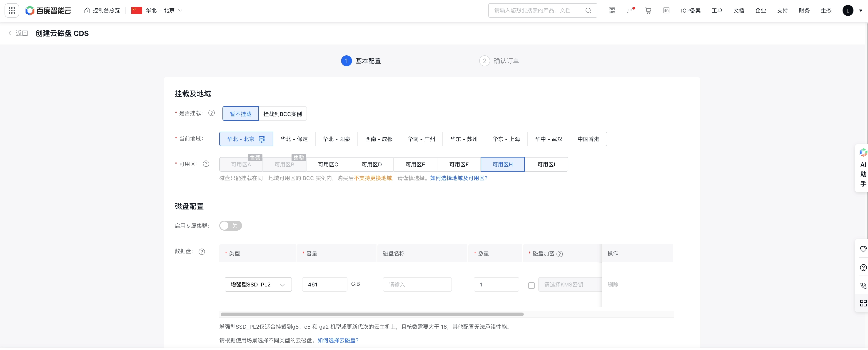
Task: Select 挂载到BCC实例 option
Action: 282,114
